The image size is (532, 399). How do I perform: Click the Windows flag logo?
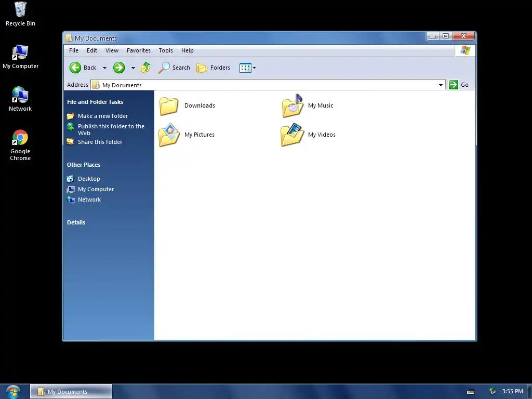pyautogui.click(x=465, y=50)
